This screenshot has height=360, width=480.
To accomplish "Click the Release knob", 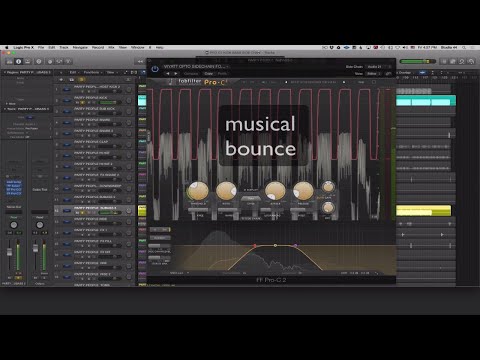I will click(x=303, y=191).
